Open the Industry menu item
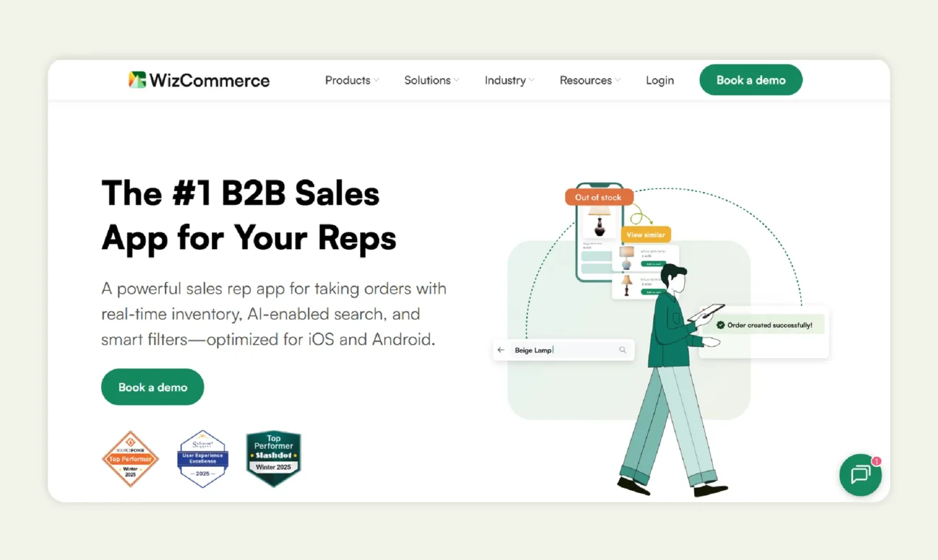 point(509,80)
